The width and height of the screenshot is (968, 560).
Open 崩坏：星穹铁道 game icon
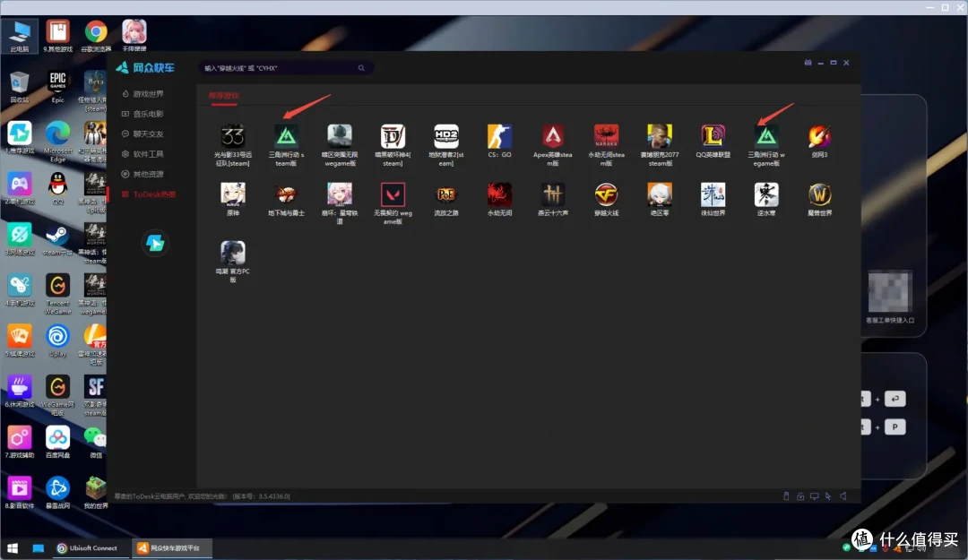coord(340,194)
